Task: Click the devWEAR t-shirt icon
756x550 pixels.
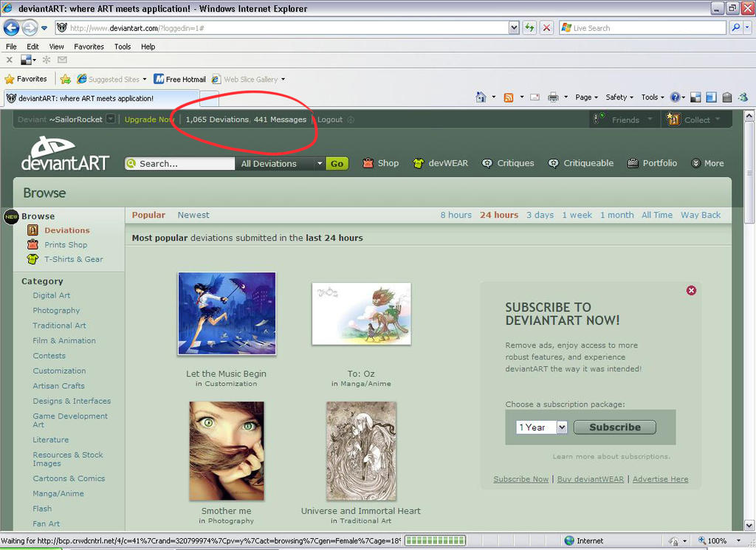Action: tap(418, 163)
